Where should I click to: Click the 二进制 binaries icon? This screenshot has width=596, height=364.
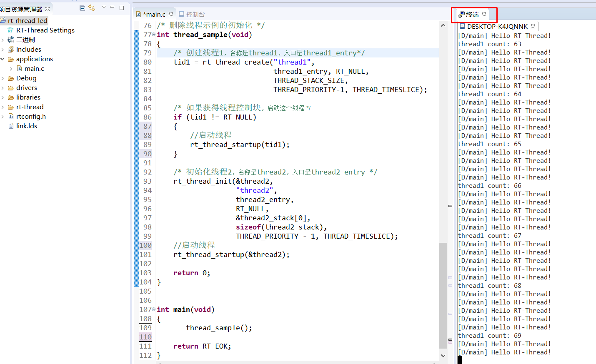[11, 40]
